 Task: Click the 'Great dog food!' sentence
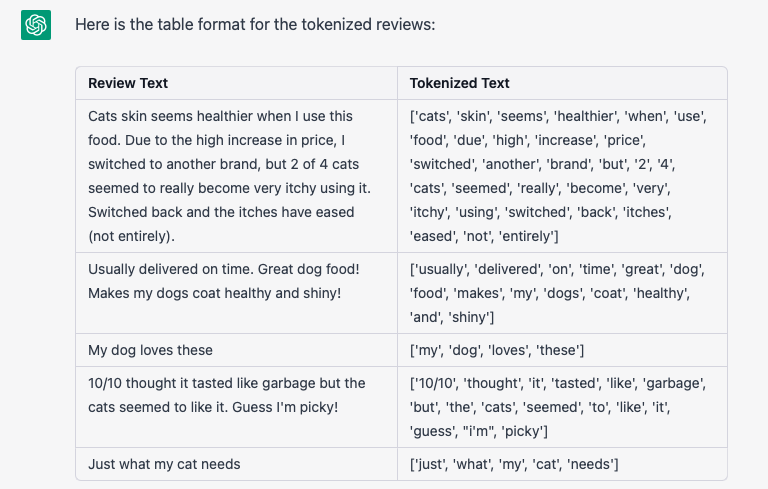(x=309, y=269)
